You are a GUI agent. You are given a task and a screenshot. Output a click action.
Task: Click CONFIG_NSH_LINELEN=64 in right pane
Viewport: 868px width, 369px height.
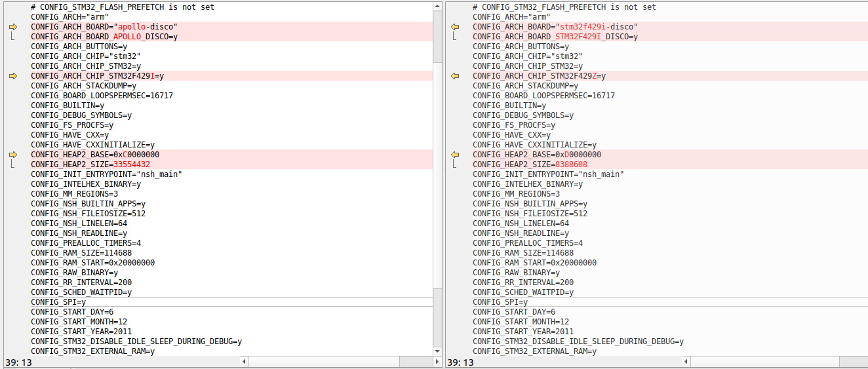coord(521,223)
